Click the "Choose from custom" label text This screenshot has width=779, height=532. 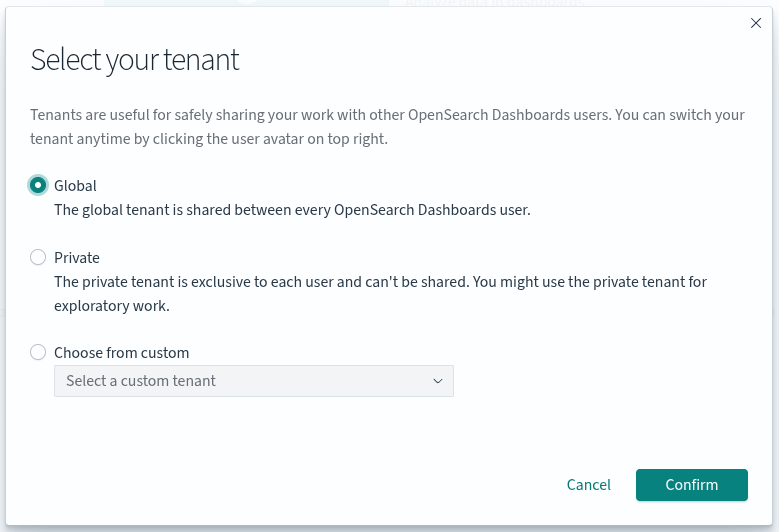click(x=121, y=352)
